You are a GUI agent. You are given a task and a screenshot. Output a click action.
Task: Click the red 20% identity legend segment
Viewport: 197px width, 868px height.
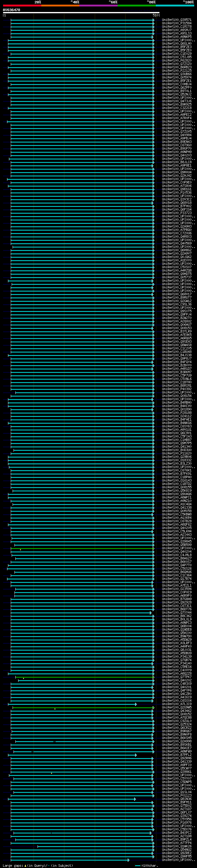22,6
